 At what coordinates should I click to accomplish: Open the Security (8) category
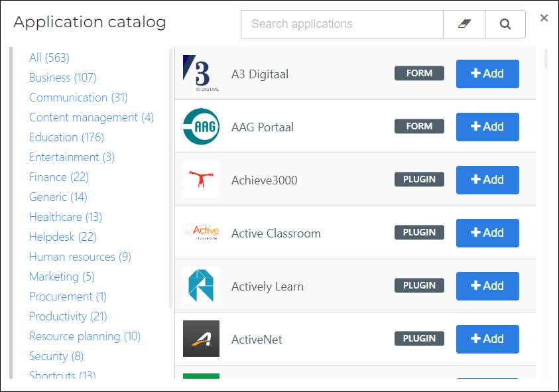(x=56, y=356)
